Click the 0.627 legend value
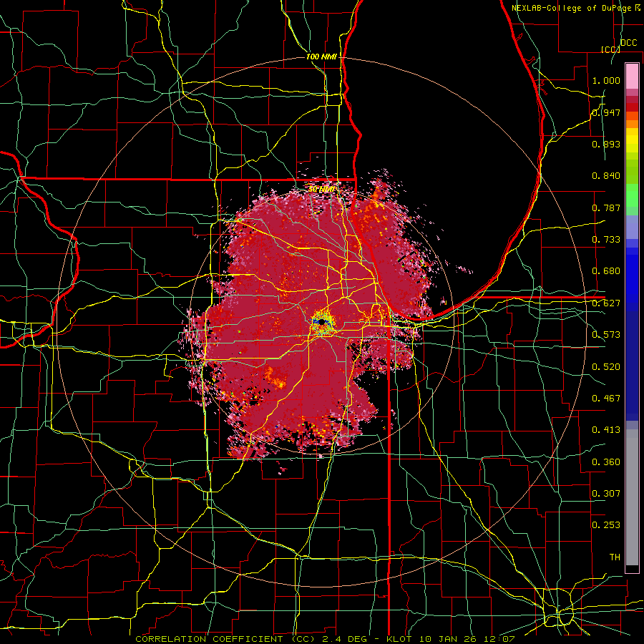 point(606,303)
